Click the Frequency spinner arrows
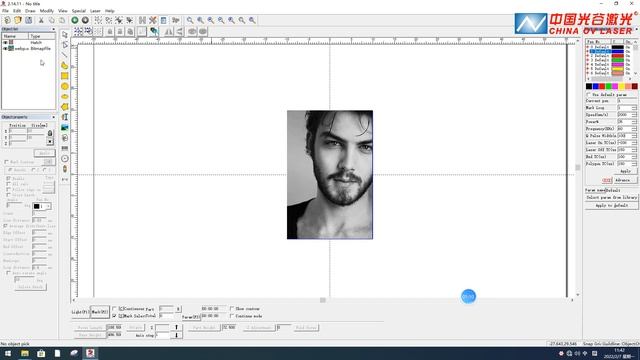This screenshot has width=640, height=360. coord(634,129)
